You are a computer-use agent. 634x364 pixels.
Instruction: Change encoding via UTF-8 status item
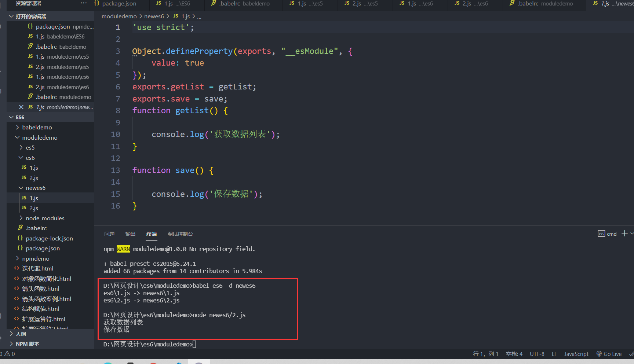point(537,354)
